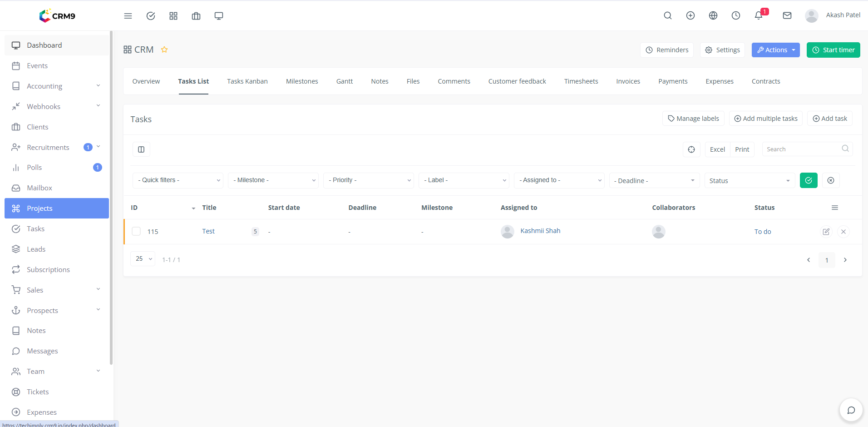Mark CRM project as favorite star
This screenshot has width=868, height=427.
(x=164, y=50)
